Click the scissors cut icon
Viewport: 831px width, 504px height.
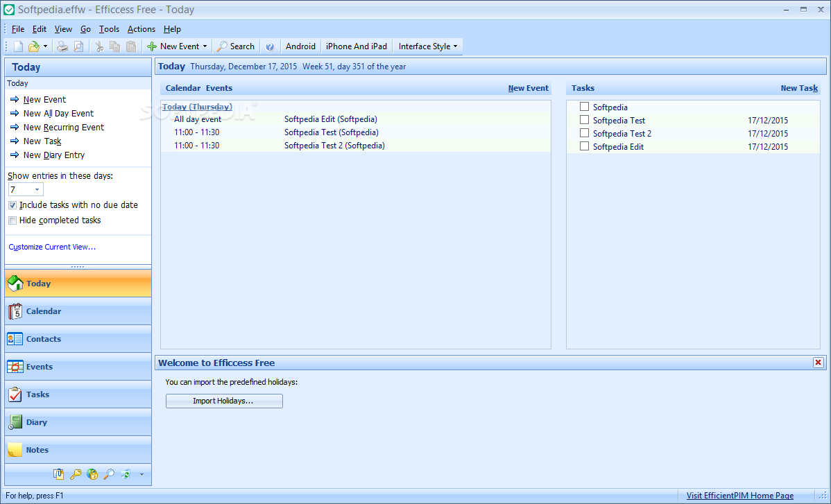click(99, 46)
